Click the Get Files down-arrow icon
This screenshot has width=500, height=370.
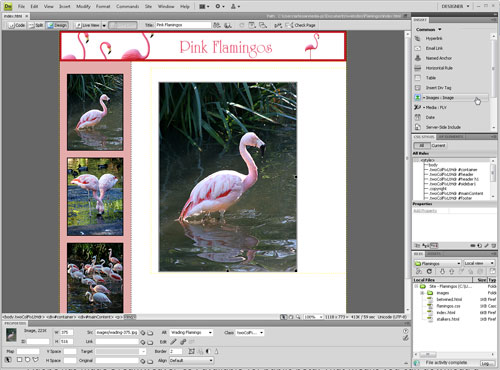click(442, 272)
